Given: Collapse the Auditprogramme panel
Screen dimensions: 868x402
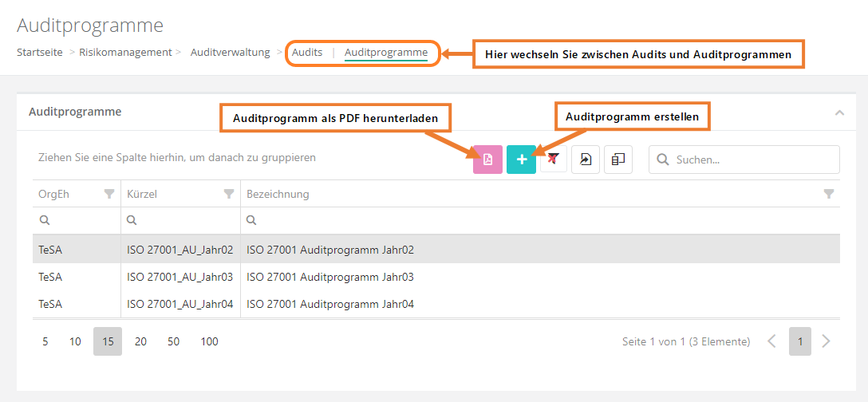Looking at the screenshot, I should 839,112.
